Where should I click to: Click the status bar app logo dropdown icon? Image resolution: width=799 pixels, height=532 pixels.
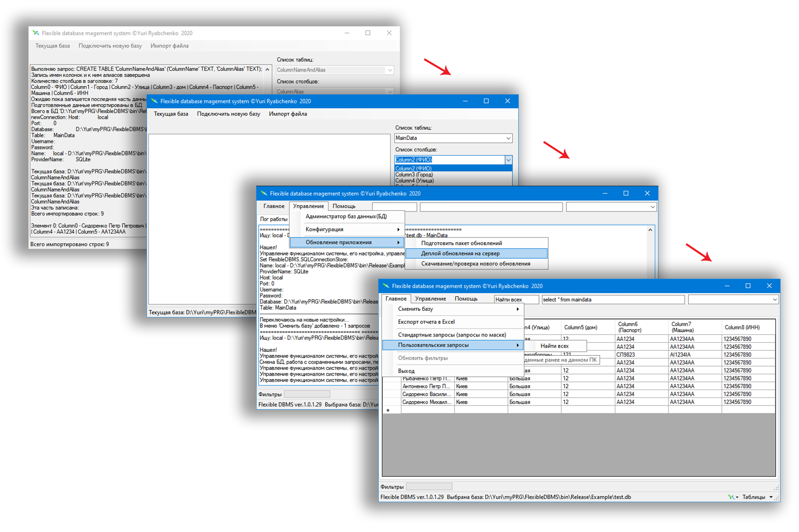click(733, 497)
